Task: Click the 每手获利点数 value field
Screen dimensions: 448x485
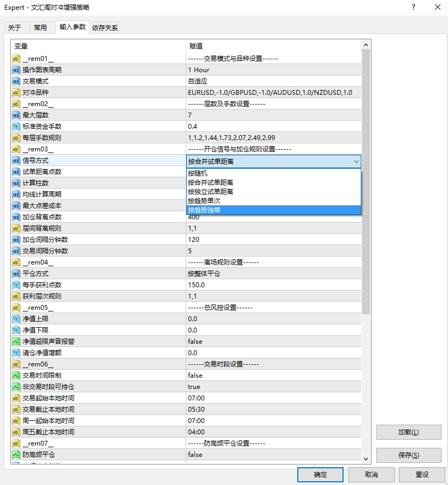Action: point(269,285)
